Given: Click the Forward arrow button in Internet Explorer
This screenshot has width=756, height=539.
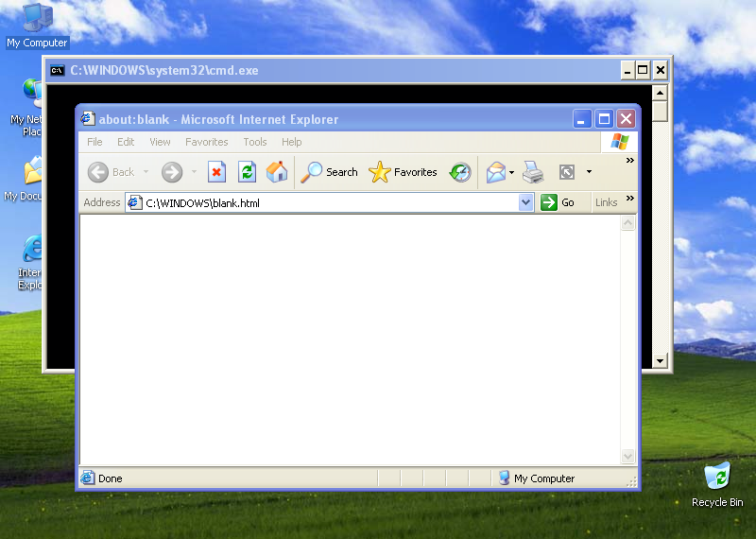Looking at the screenshot, I should 172,172.
